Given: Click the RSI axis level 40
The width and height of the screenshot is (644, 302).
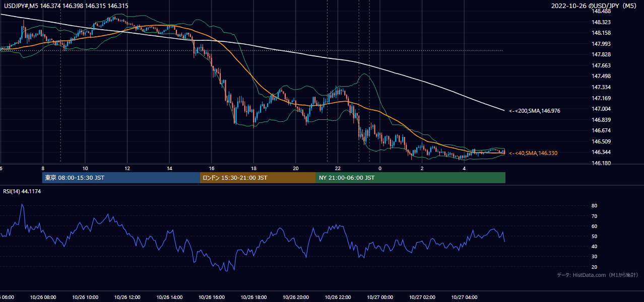Looking at the screenshot, I should (x=595, y=246).
